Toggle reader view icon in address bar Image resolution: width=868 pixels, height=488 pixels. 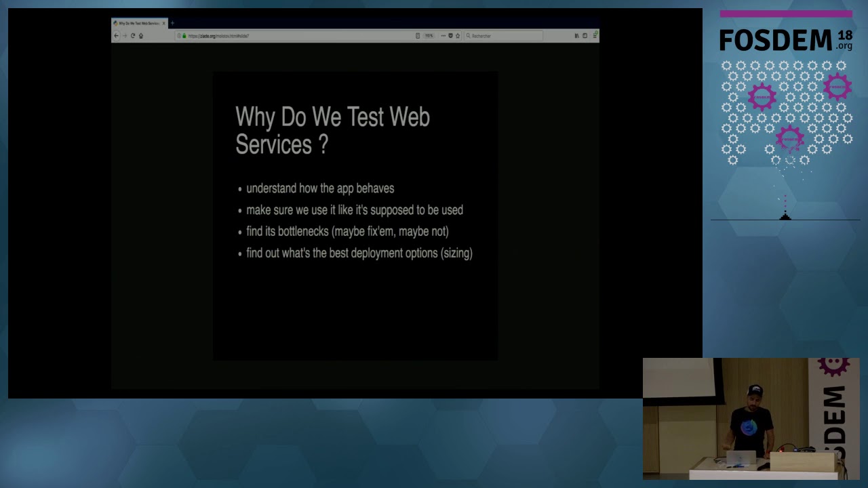click(418, 36)
